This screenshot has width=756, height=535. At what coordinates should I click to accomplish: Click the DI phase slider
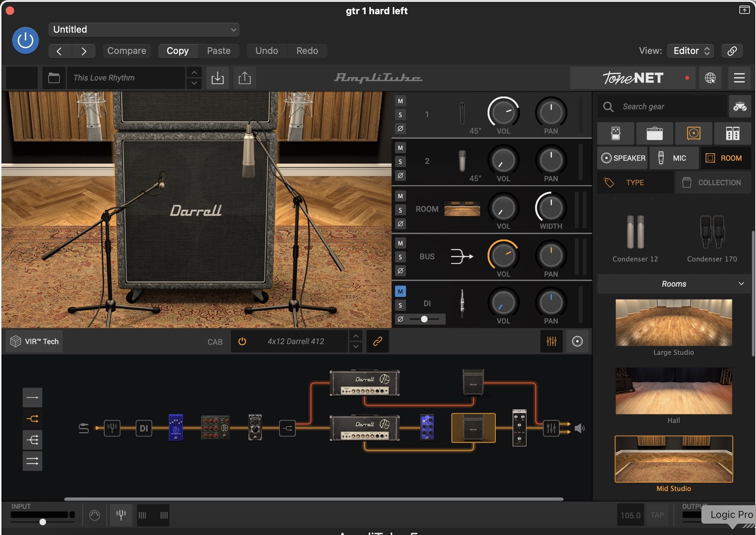pyautogui.click(x=424, y=319)
